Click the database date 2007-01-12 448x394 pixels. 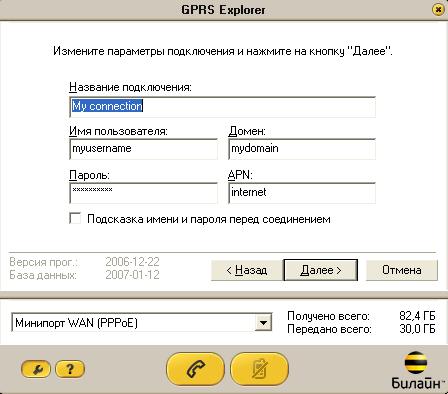click(x=132, y=275)
